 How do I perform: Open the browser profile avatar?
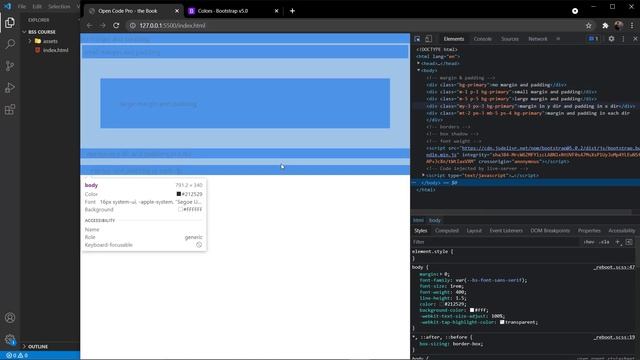point(618,26)
